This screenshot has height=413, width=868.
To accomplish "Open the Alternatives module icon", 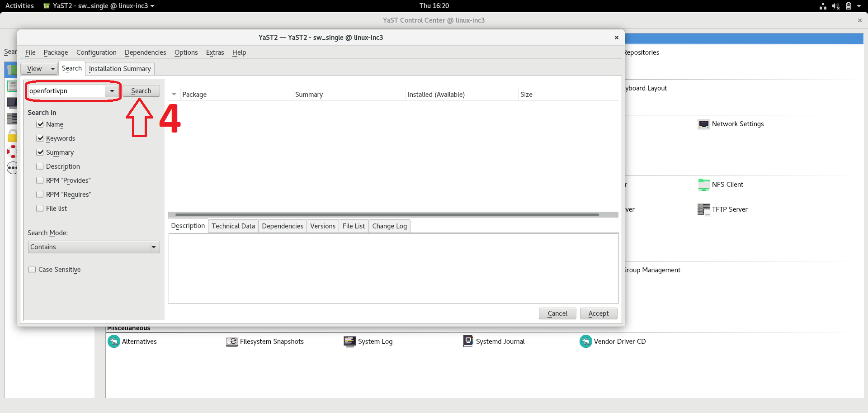I will pyautogui.click(x=114, y=342).
